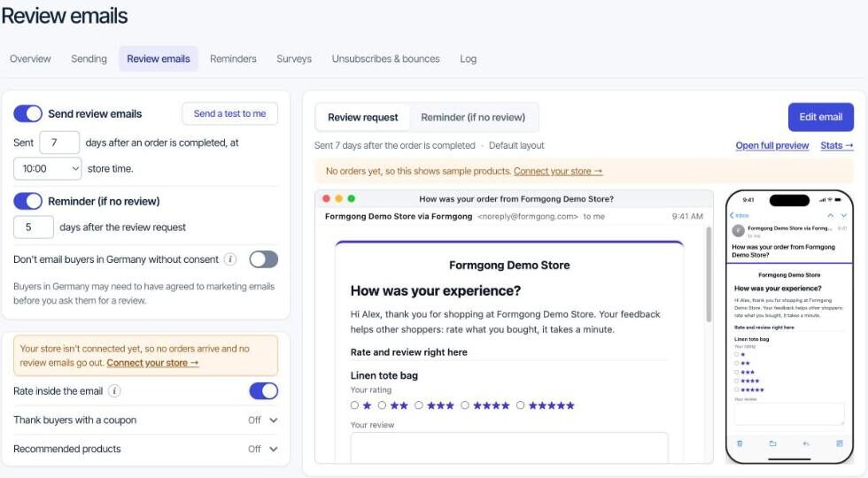Click Send a test to me button
This screenshot has width=868, height=478.
click(x=229, y=113)
